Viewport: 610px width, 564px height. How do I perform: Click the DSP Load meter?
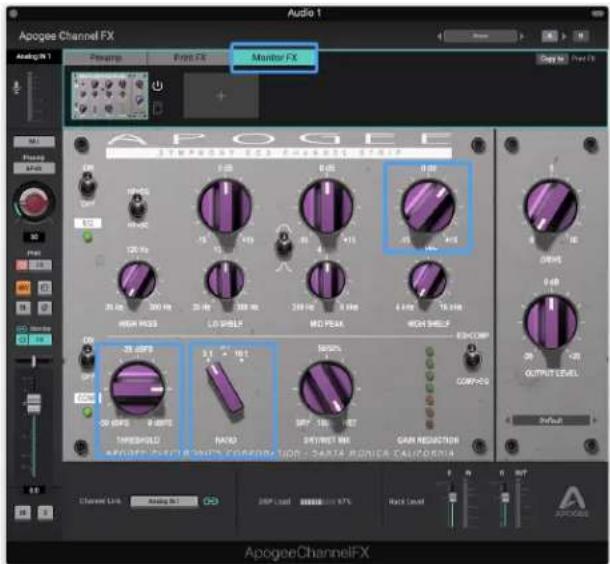(317, 502)
